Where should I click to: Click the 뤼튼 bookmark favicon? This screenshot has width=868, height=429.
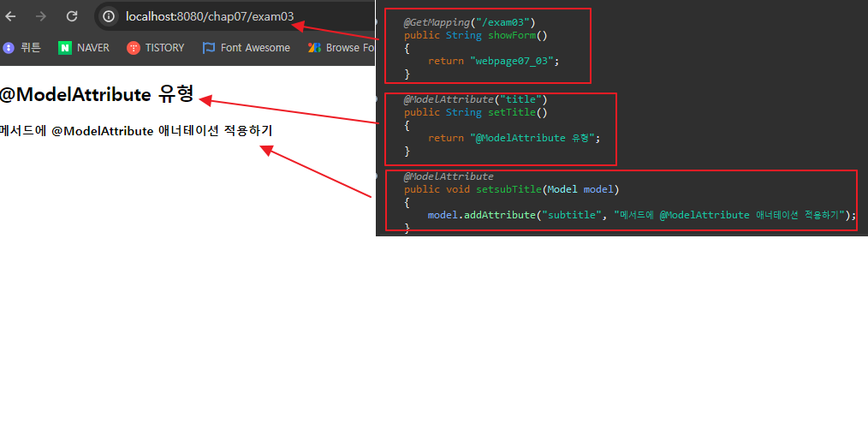click(9, 48)
